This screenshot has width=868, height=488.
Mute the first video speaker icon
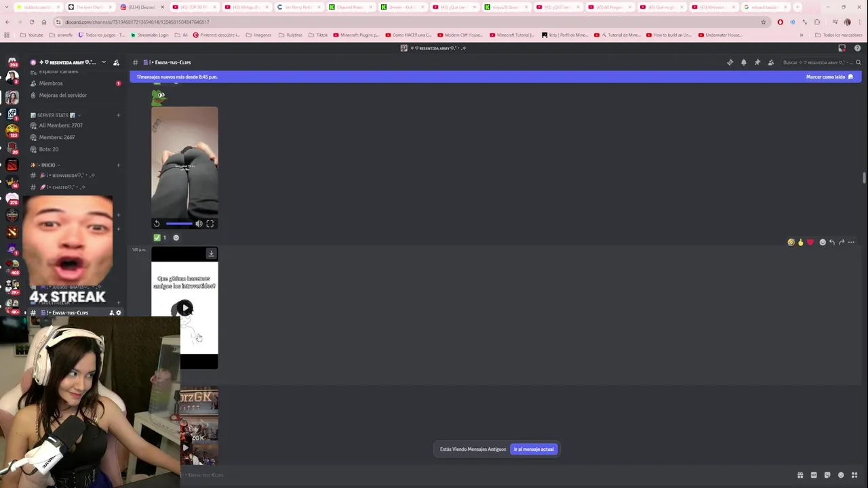tap(199, 224)
